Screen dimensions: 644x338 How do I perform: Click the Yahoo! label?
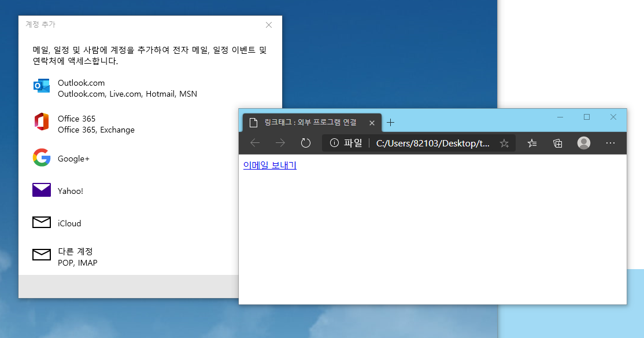pyautogui.click(x=70, y=191)
